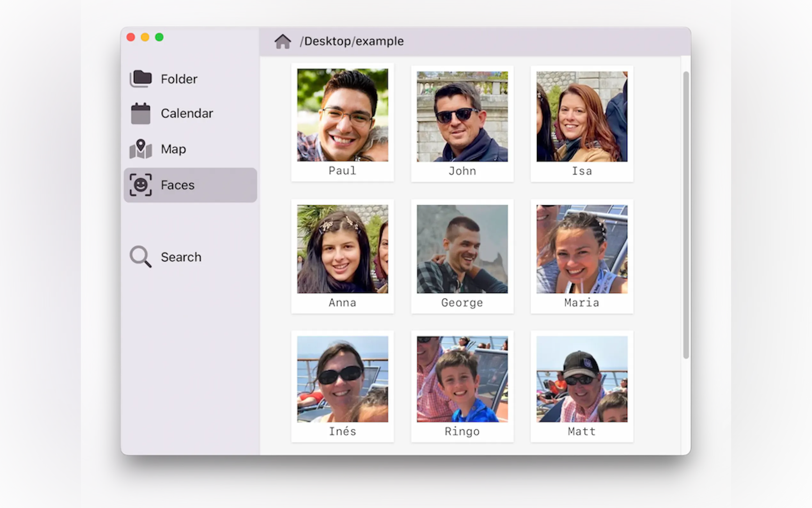
Task: Minimize window with the yellow button
Action: [145, 37]
